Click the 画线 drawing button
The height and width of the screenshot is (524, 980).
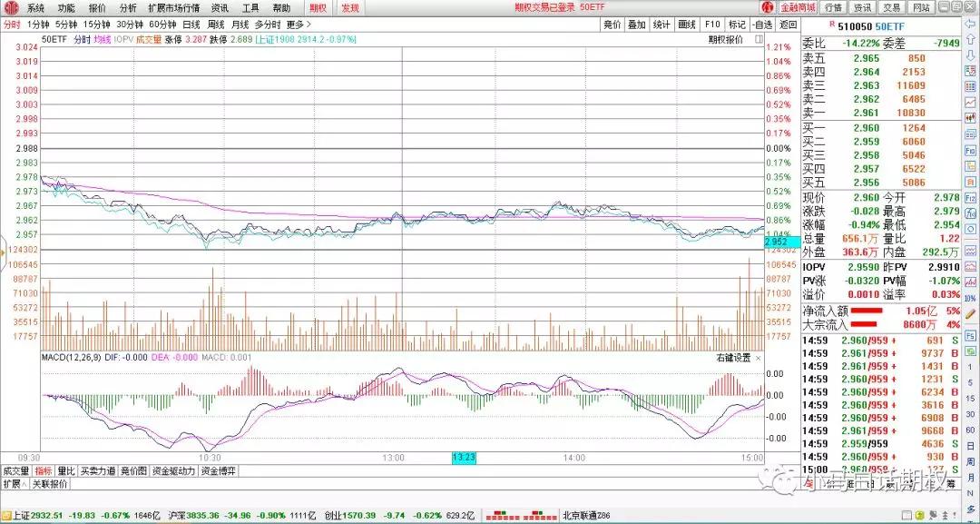click(x=686, y=25)
